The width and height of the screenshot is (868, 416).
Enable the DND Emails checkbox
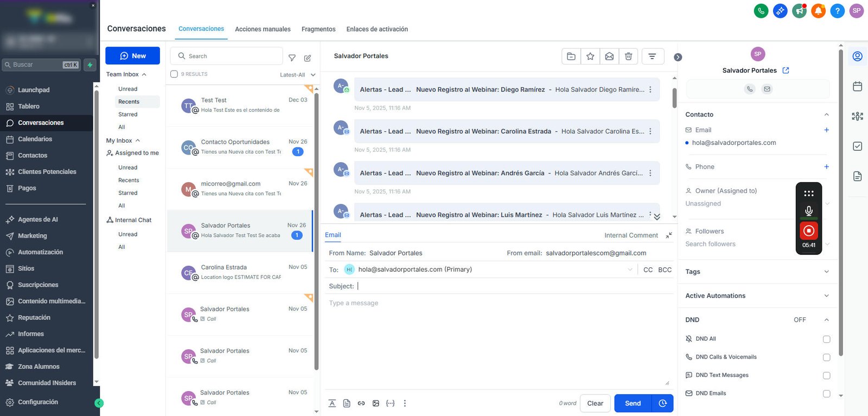827,394
